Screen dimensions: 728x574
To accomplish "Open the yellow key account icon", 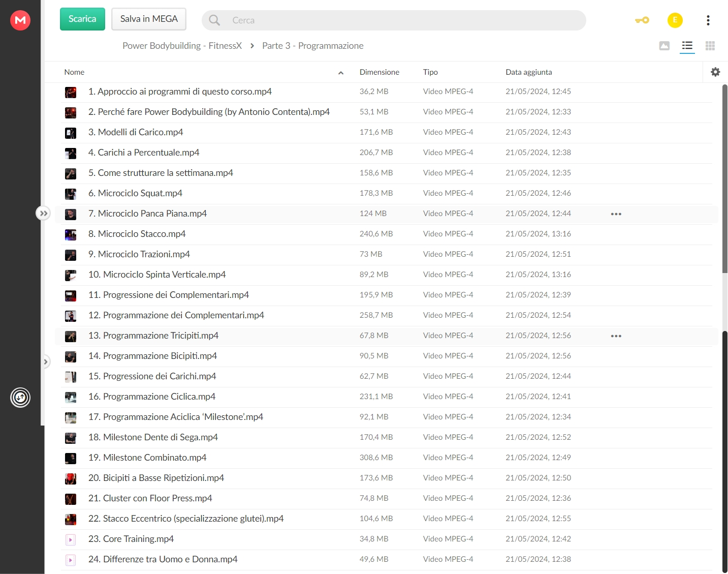I will 642,20.
